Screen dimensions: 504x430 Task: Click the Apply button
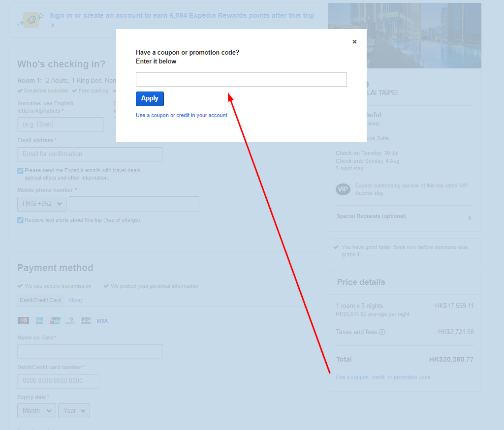[x=150, y=99]
